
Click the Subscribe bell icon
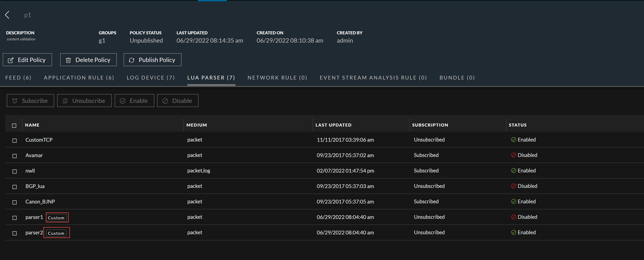click(15, 101)
